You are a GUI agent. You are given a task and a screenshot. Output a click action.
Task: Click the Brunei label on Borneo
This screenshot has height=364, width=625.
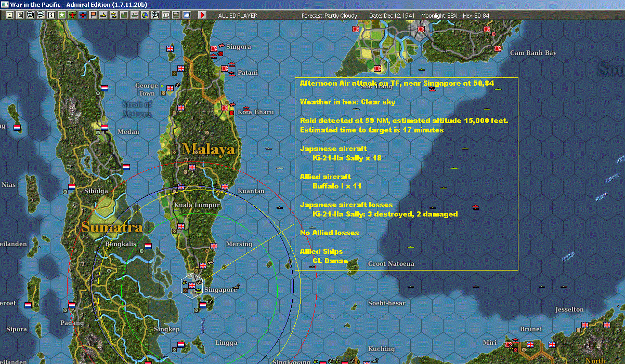pos(531,329)
